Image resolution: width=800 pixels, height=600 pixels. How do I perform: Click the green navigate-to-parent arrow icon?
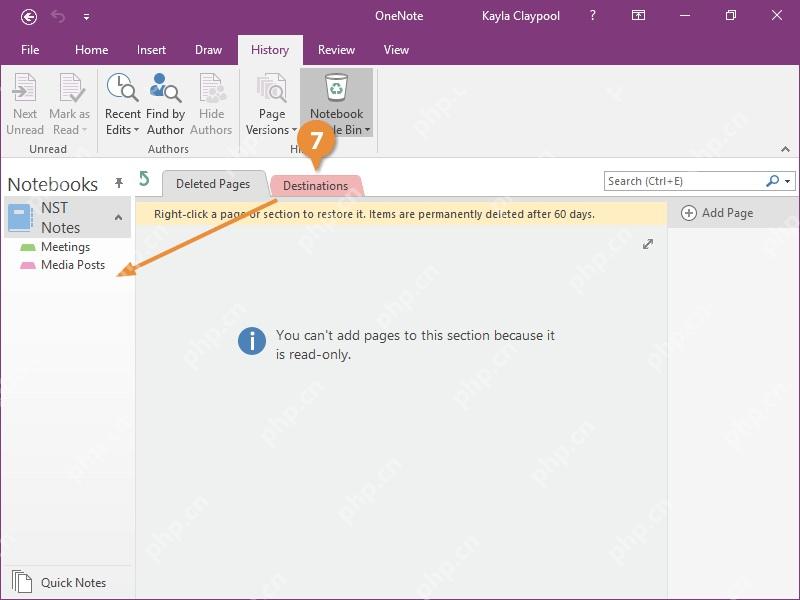pyautogui.click(x=144, y=179)
